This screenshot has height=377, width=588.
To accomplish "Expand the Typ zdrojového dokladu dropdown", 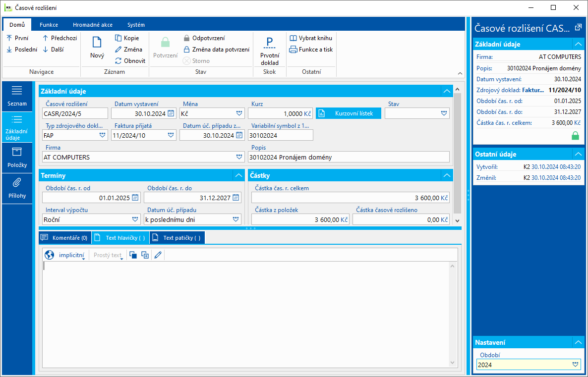I will pyautogui.click(x=102, y=135).
